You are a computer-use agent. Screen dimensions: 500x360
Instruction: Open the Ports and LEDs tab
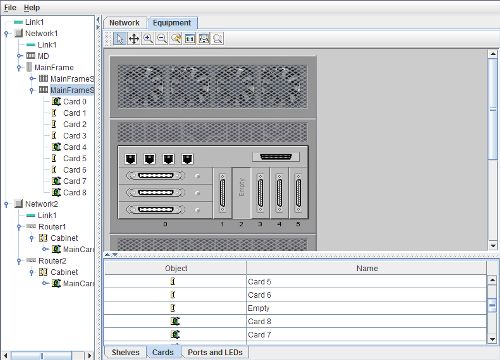[x=215, y=352]
